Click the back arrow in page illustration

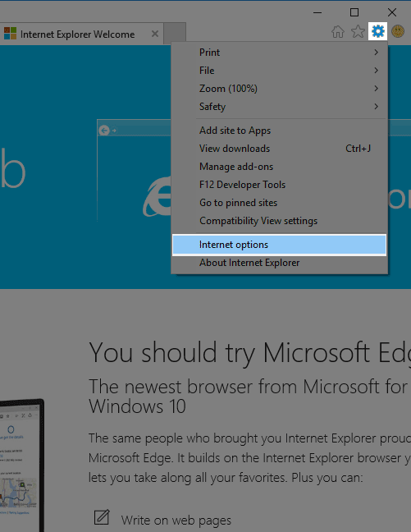coord(104,131)
